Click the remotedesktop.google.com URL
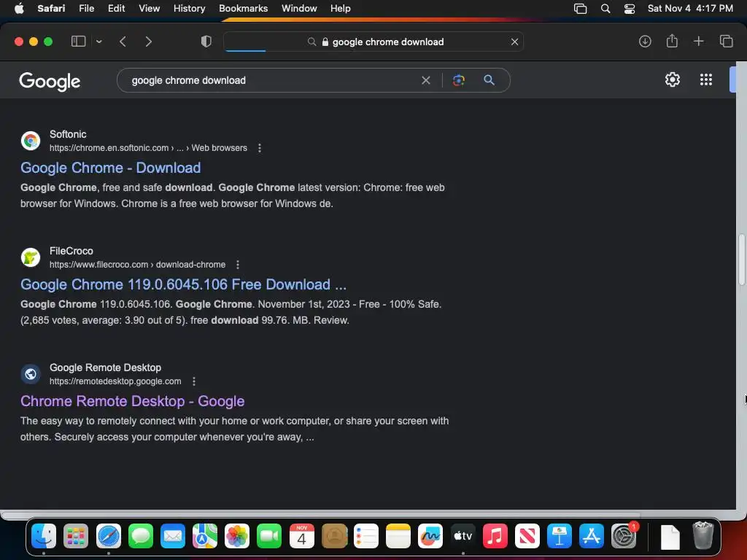The height and width of the screenshot is (560, 747). [115, 381]
